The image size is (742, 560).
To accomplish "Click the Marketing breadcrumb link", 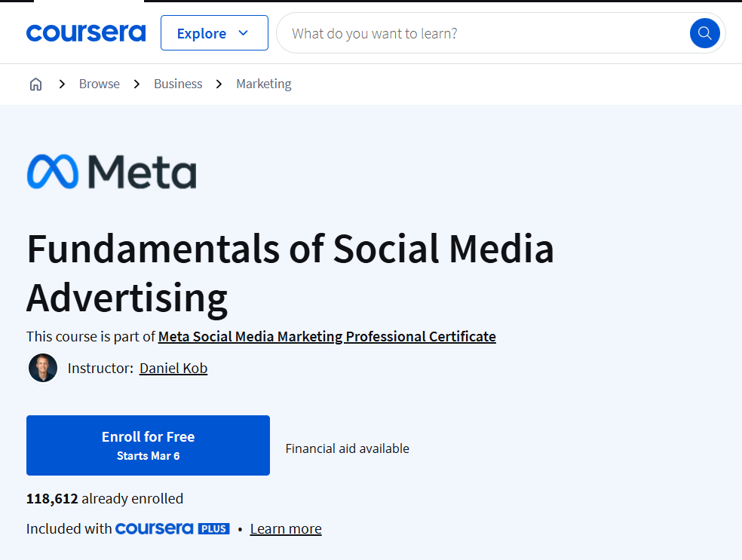I will [x=263, y=84].
